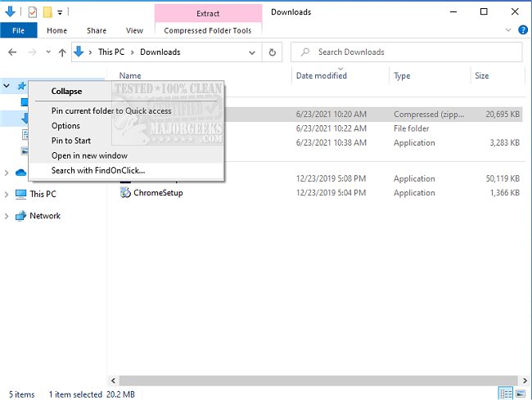Expand the ribbon with chevron arrow

pos(508,30)
